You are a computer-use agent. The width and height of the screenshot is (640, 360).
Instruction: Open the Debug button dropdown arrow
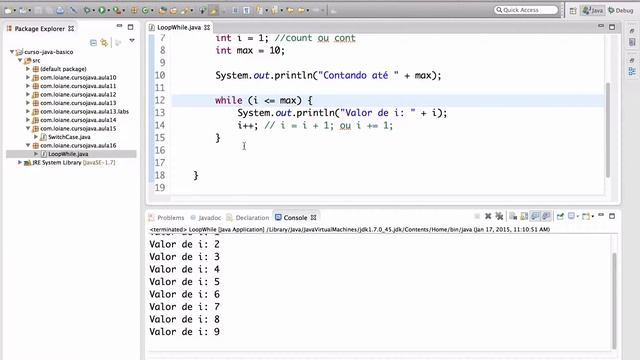[x=93, y=10]
